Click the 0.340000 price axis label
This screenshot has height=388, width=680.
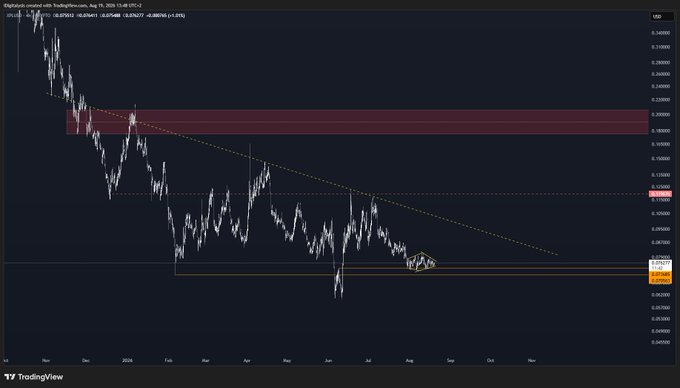click(660, 33)
